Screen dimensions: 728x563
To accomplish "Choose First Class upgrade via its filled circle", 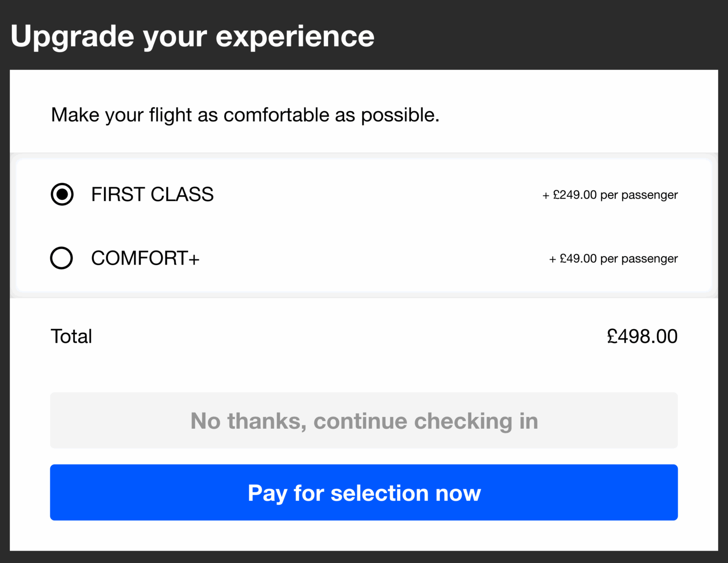I will 62,194.
